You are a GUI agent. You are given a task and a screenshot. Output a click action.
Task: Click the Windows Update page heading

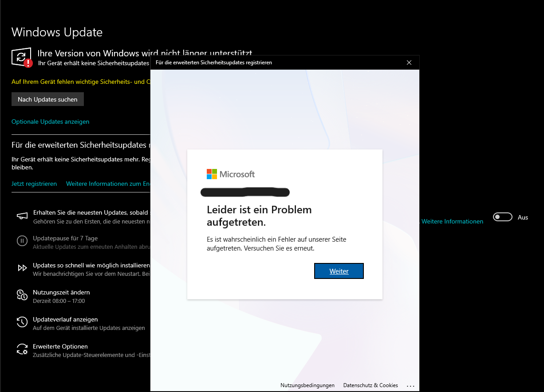[x=57, y=32]
